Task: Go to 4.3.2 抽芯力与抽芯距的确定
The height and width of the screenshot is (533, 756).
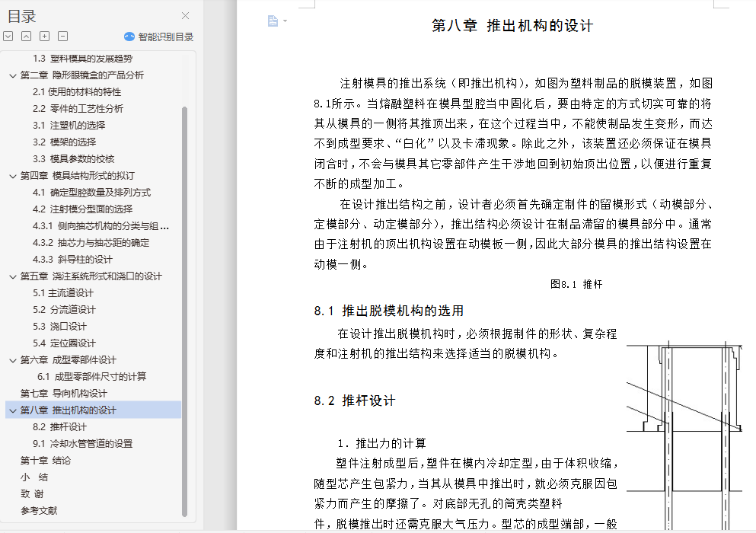Action: (x=91, y=243)
